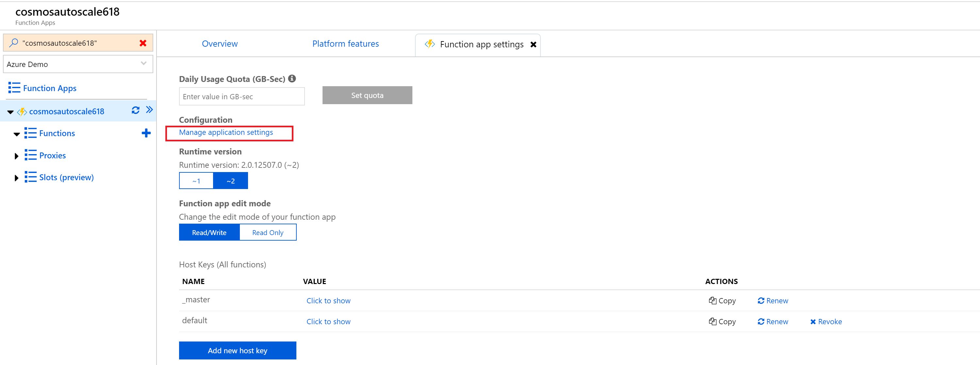
Task: Open Slots (preview) tree item
Action: [x=67, y=178]
